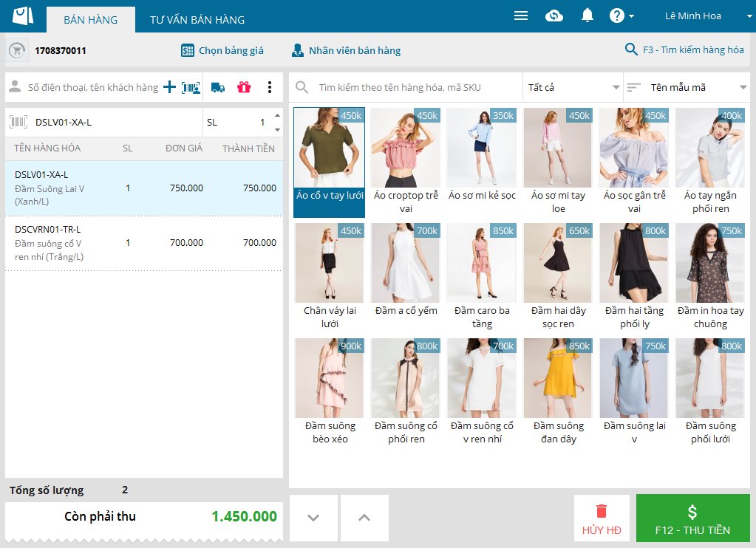
Task: Select the Áo tay ngắn phối ren product
Action: point(711,162)
